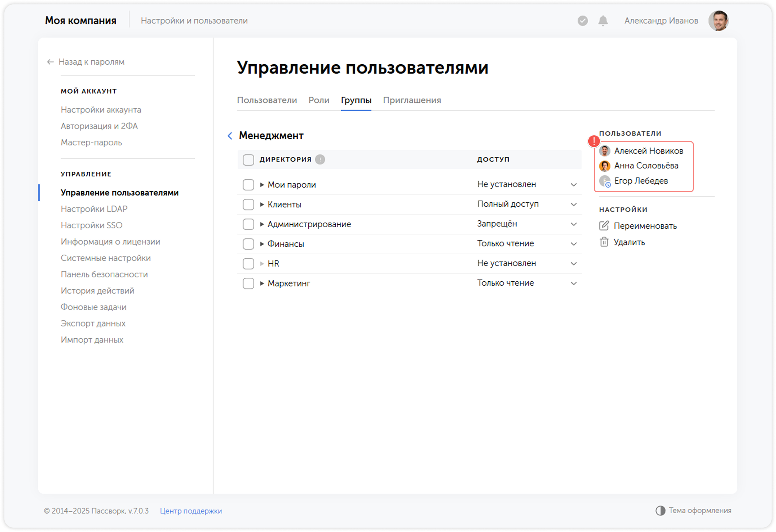Image resolution: width=776 pixels, height=532 pixels.
Task: Check the Маркетинг checkbox
Action: [248, 283]
